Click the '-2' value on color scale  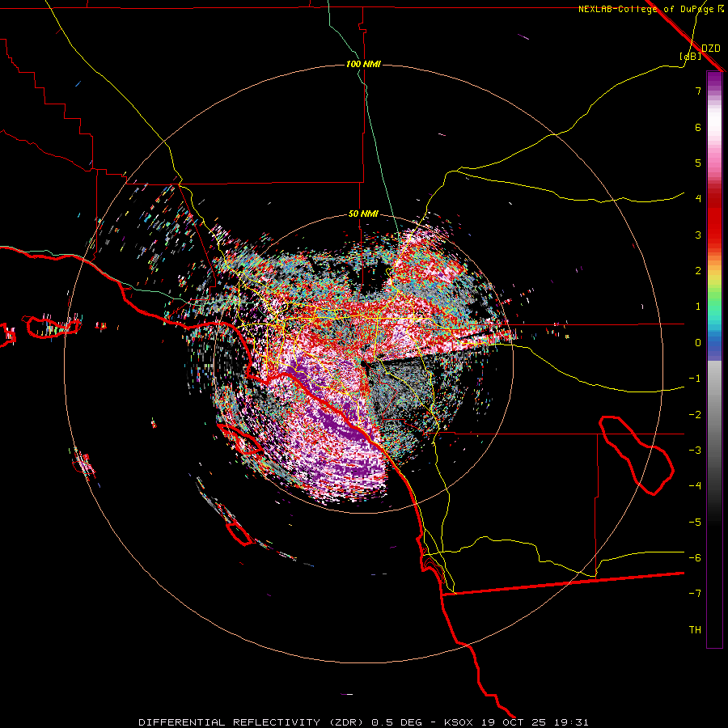tap(695, 415)
